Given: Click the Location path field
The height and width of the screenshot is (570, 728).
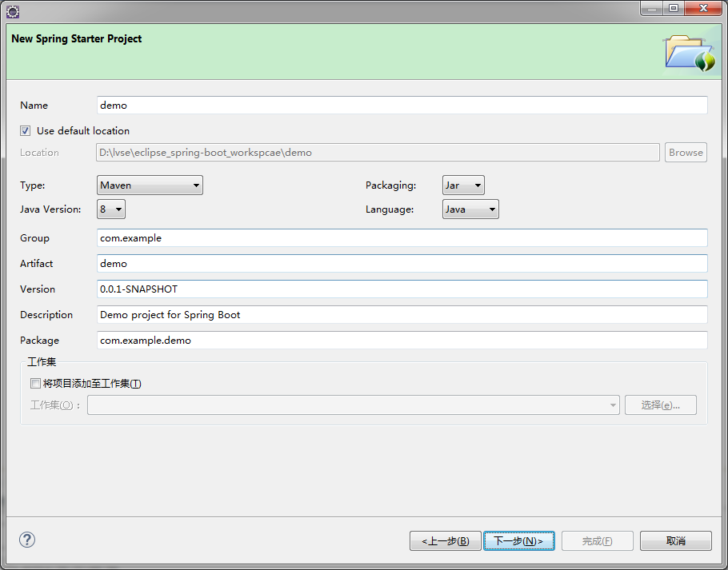Looking at the screenshot, I should point(378,153).
